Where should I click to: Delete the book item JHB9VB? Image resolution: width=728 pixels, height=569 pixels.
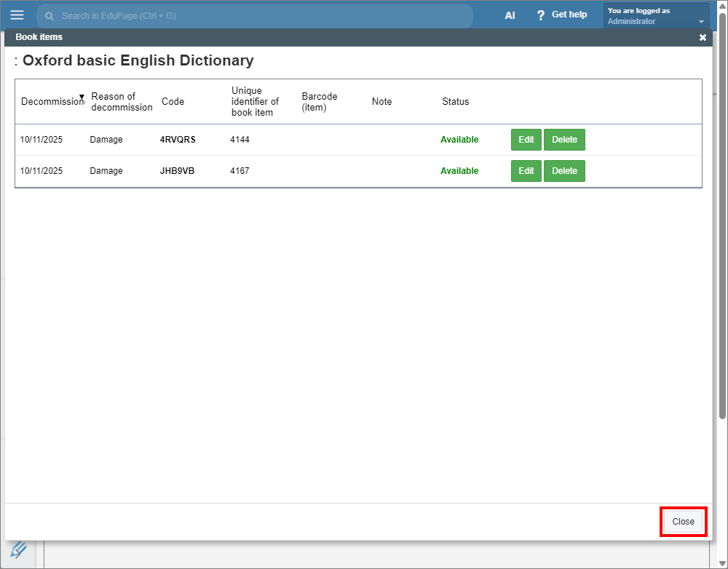point(564,171)
